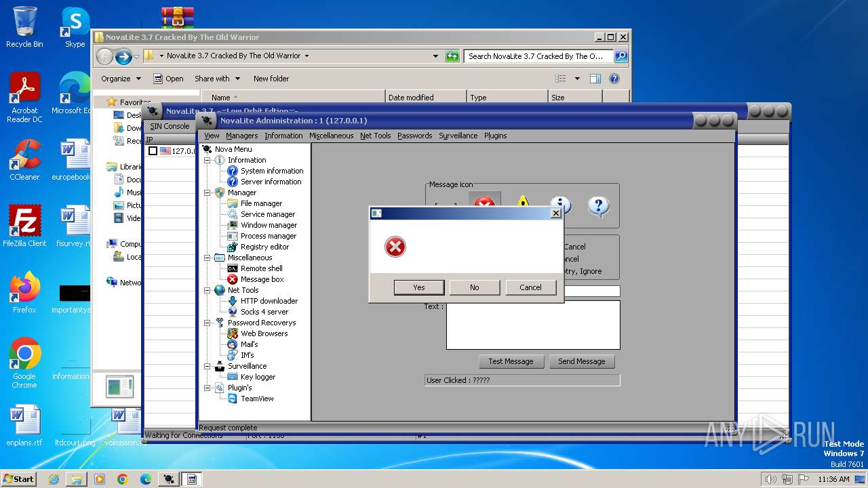
Task: Click Explorer search magnifier button
Action: [x=620, y=56]
